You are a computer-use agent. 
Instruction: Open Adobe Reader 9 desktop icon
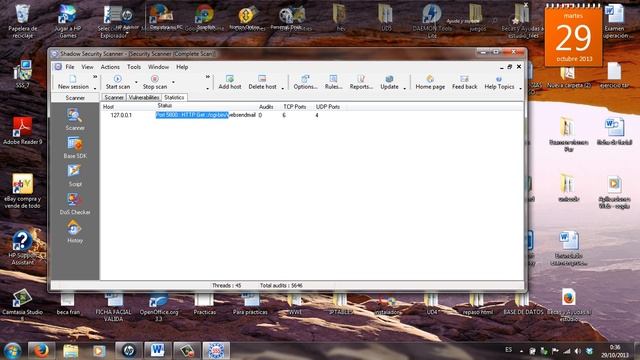[x=22, y=131]
